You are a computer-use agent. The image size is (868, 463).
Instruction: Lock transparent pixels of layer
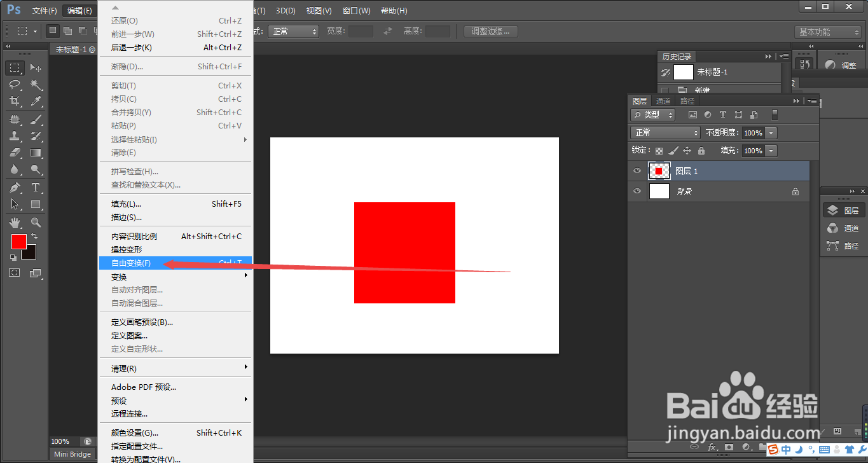click(659, 151)
